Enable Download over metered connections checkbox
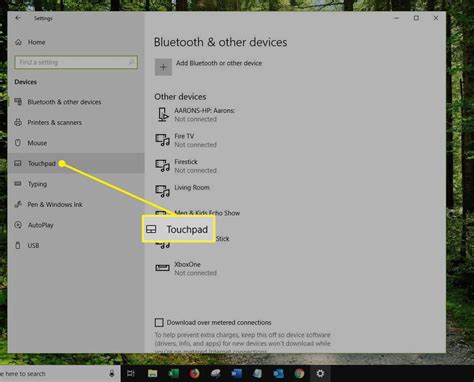The image size is (474, 382). (159, 323)
